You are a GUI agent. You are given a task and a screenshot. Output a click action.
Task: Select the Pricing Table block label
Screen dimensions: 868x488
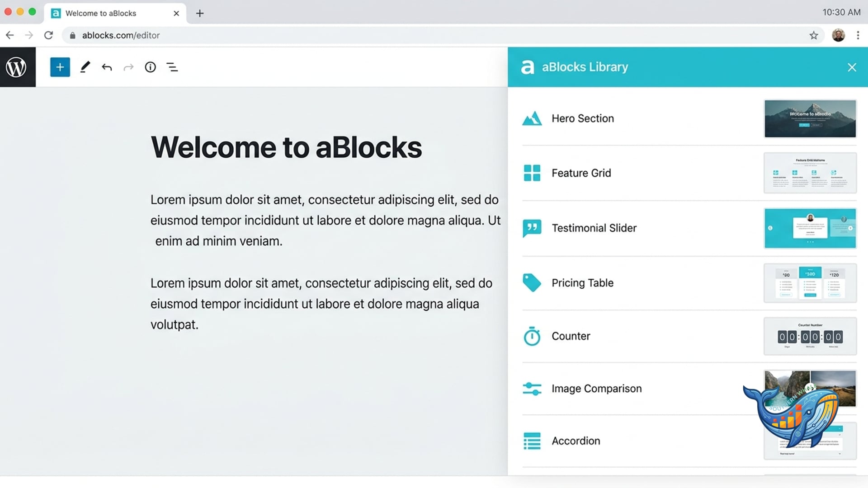click(x=582, y=283)
